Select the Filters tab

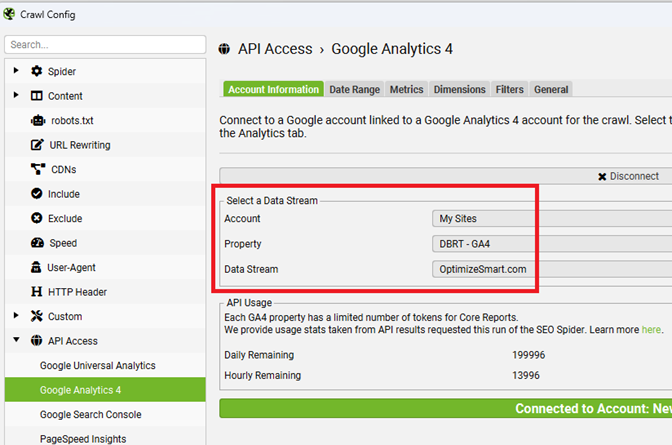[510, 89]
